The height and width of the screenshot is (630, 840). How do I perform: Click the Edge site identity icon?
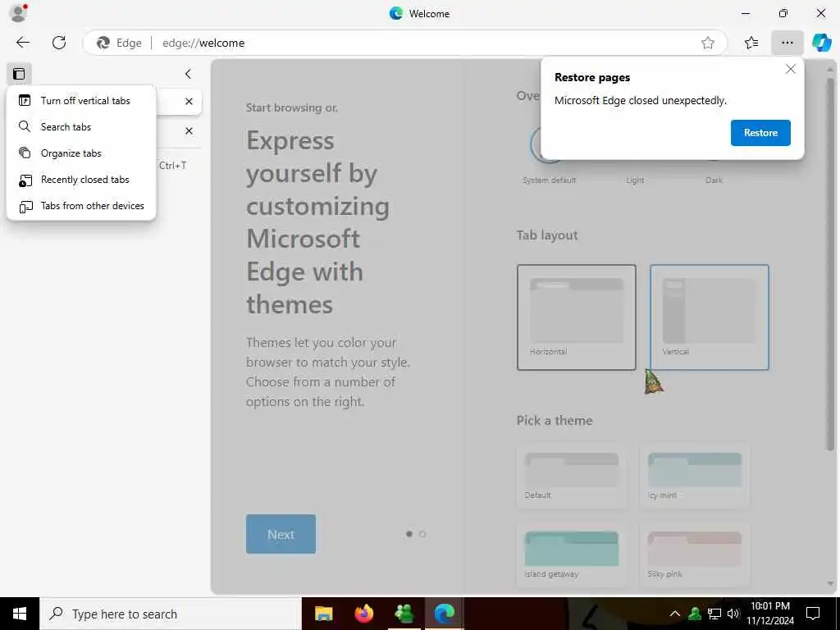click(x=119, y=43)
